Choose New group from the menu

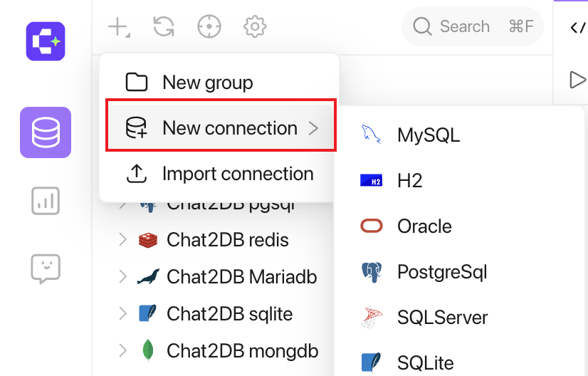(219, 82)
